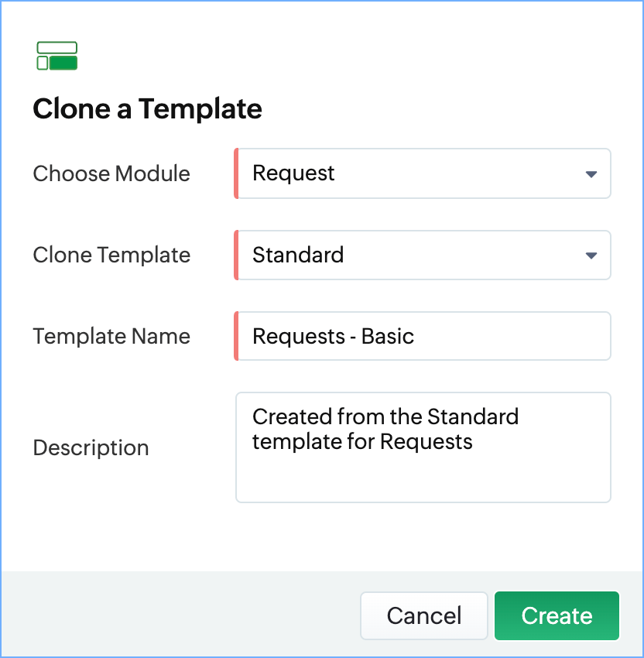Click the green template layout icon
The height and width of the screenshot is (658, 644).
pos(57,56)
